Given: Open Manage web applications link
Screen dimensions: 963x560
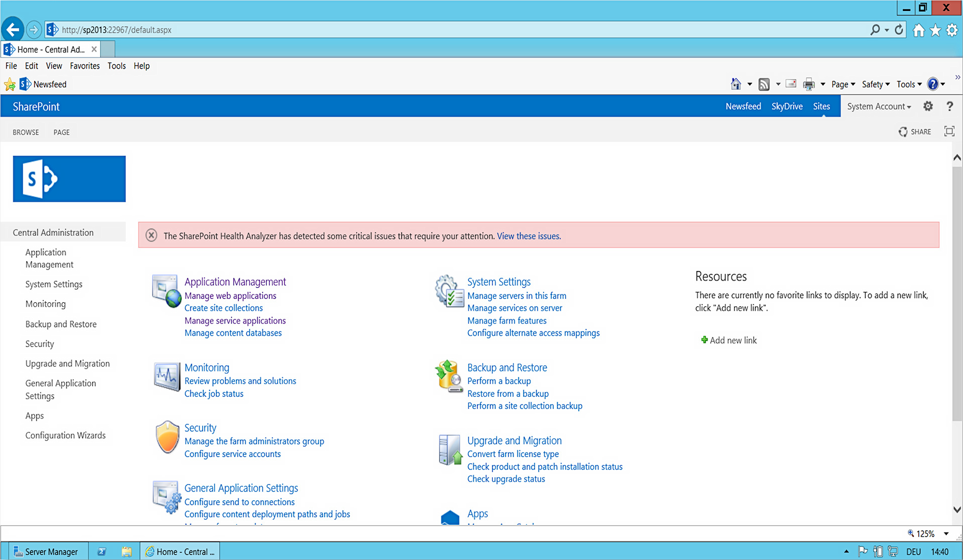Looking at the screenshot, I should coord(230,296).
